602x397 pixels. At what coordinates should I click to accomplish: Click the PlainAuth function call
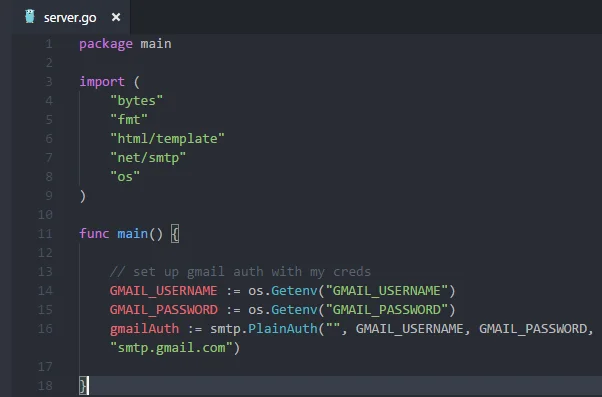[x=283, y=329]
